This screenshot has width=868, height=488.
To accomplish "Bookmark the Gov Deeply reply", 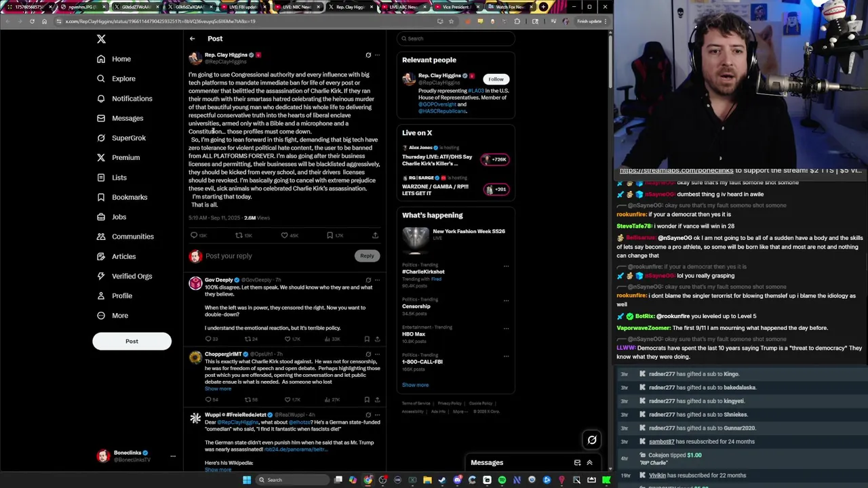I will tap(367, 339).
